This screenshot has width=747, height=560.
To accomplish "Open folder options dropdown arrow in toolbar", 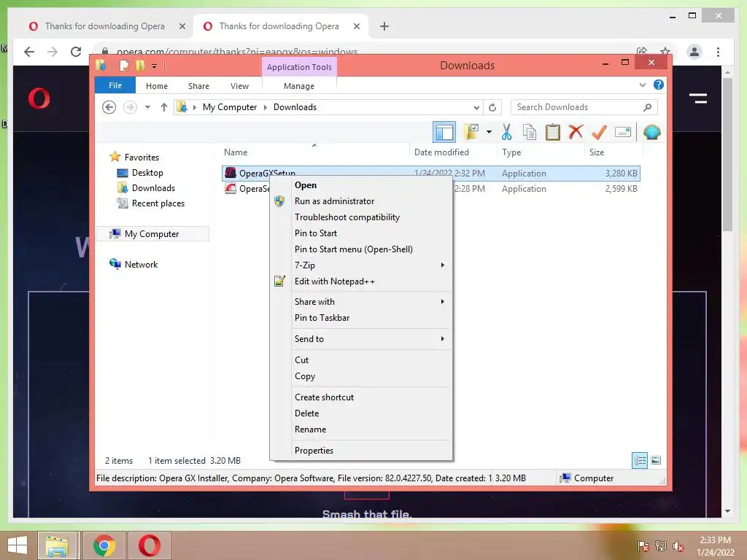I will (x=489, y=132).
